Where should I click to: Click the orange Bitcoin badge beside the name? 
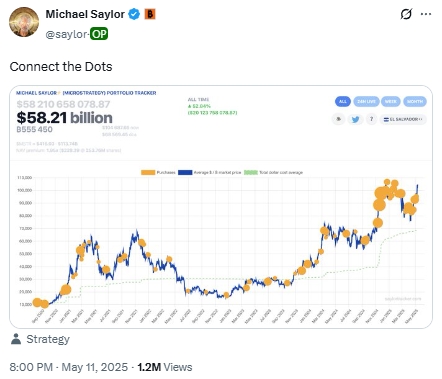click(150, 14)
